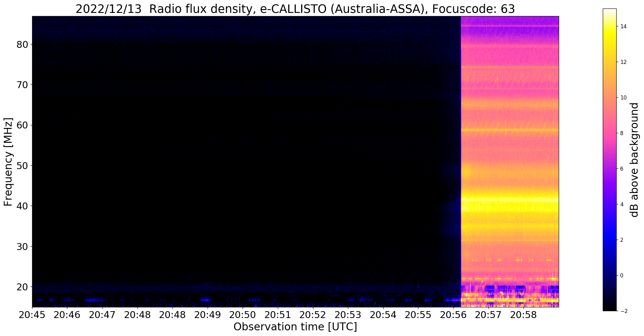Click the 20:50 time tick label

[x=243, y=315]
